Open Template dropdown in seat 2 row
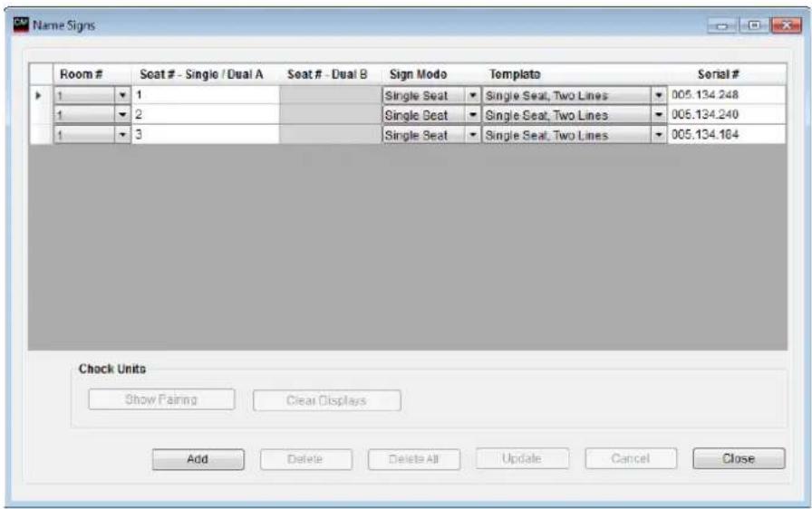 coord(658,115)
